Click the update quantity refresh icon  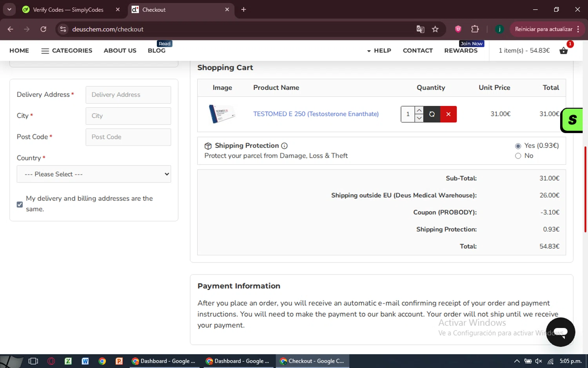pos(432,114)
